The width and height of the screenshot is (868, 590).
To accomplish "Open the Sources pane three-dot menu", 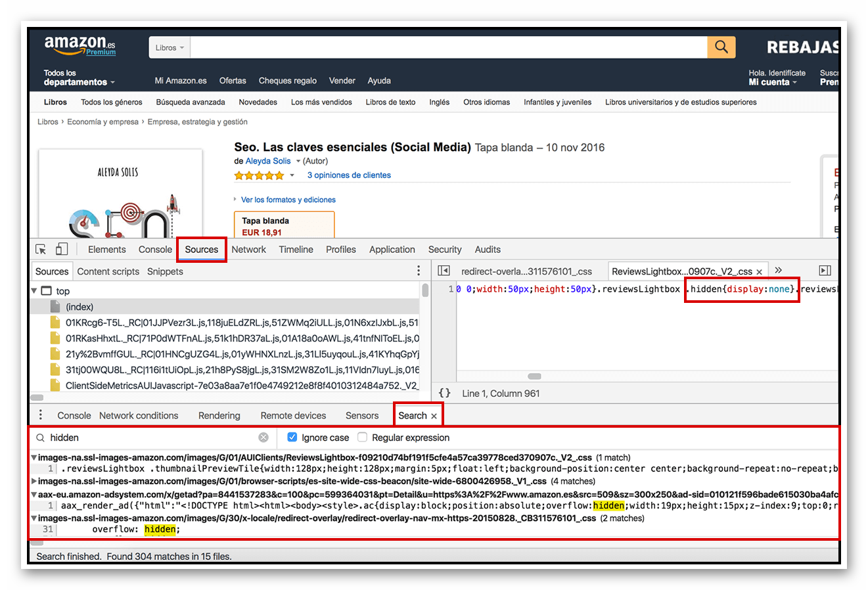I will tap(419, 271).
